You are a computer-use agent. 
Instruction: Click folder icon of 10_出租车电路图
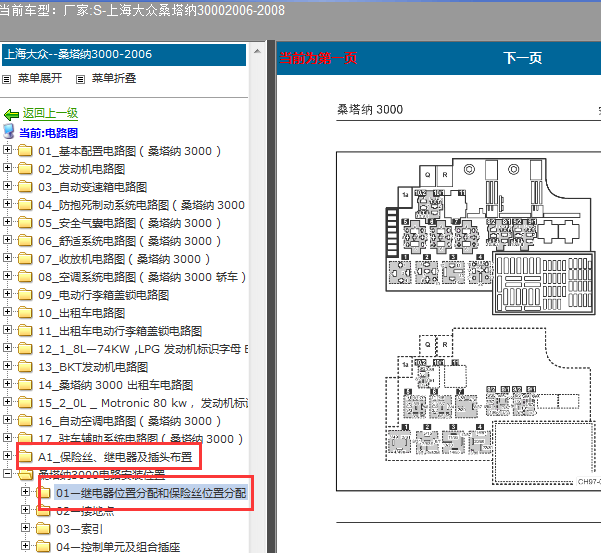[25, 313]
